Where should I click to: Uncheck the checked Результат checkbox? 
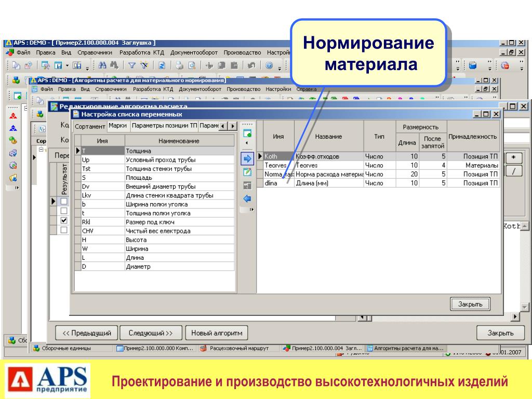coord(64,220)
